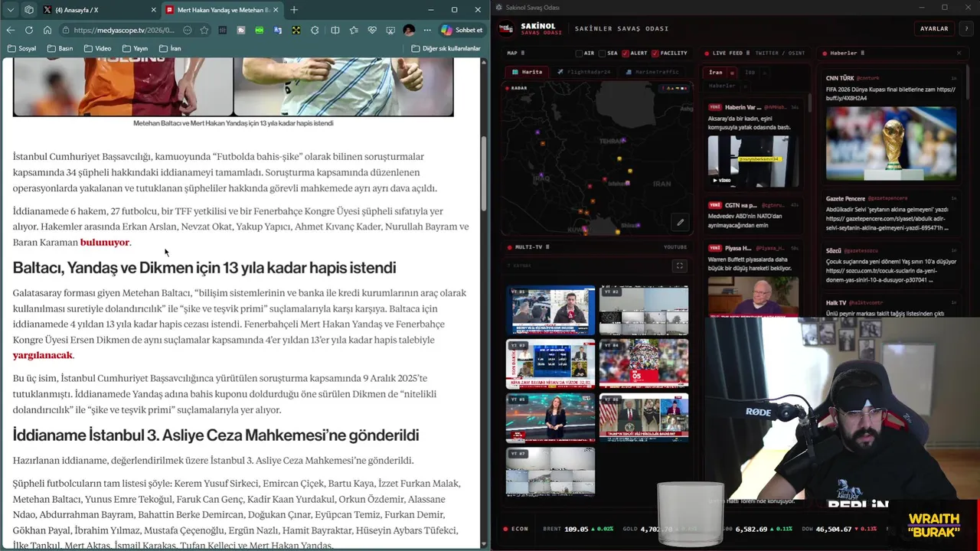980x551 pixels.
Task: Click the LIVE FEED panel handle icon
Action: pos(748,53)
